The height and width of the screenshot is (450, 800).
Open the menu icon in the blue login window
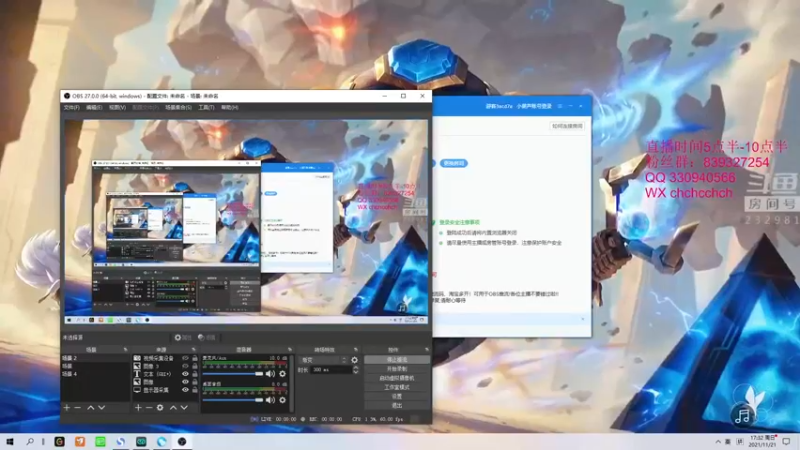point(560,106)
